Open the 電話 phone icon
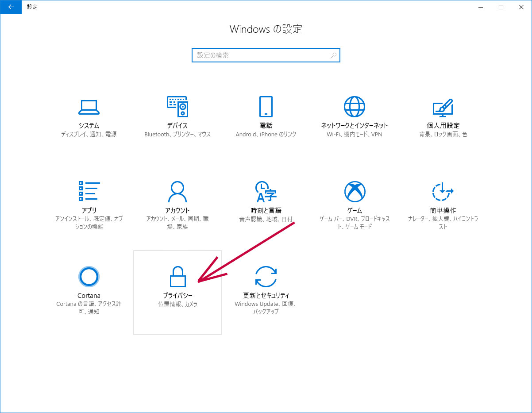532x413 pixels. (266, 106)
